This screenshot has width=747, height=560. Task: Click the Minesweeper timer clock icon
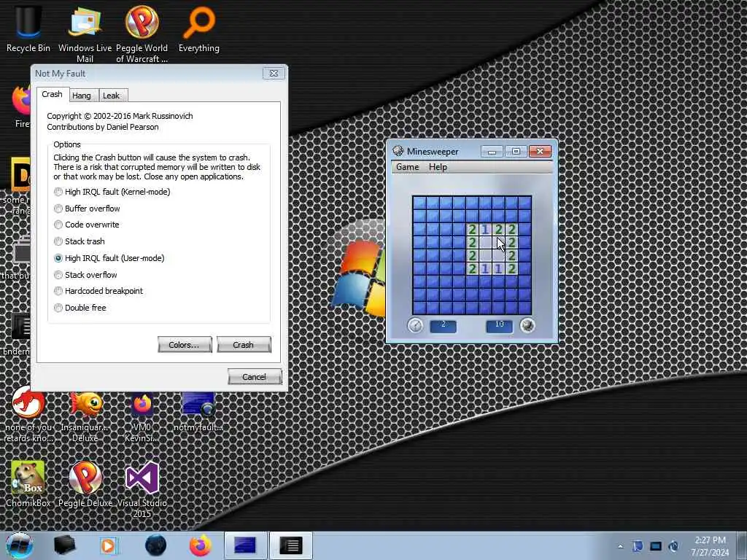click(x=415, y=326)
